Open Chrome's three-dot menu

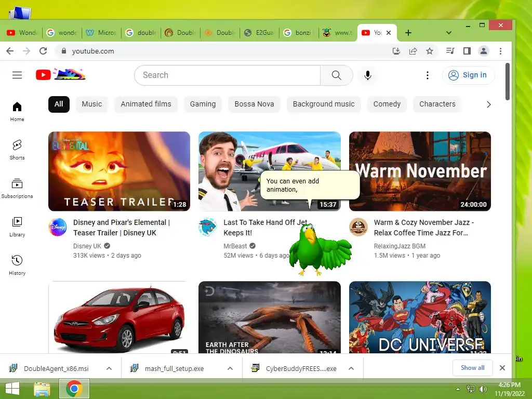[x=500, y=51]
